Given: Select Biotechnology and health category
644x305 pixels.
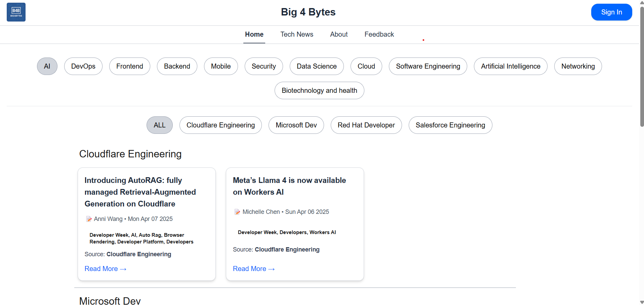Looking at the screenshot, I should click(319, 90).
